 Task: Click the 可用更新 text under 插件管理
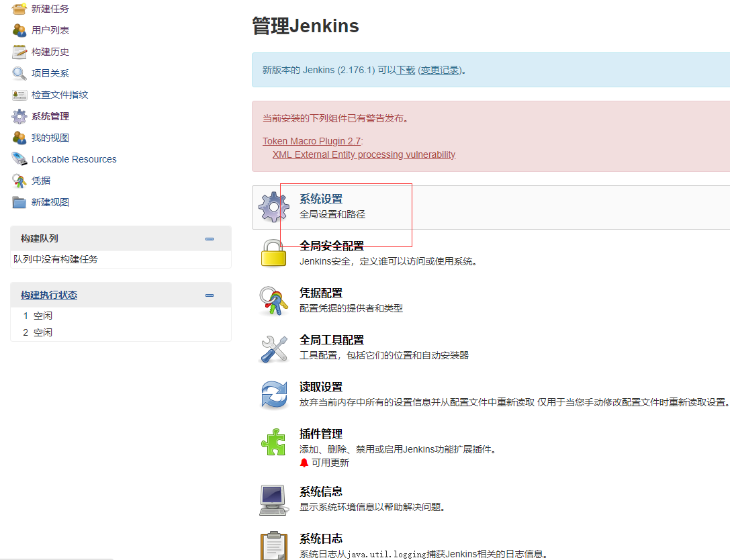330,463
